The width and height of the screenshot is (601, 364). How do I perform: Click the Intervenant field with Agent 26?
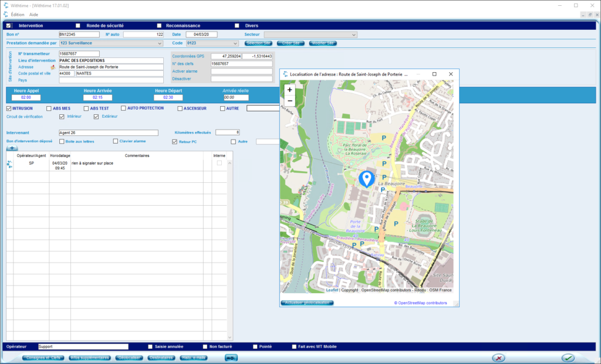(x=109, y=133)
